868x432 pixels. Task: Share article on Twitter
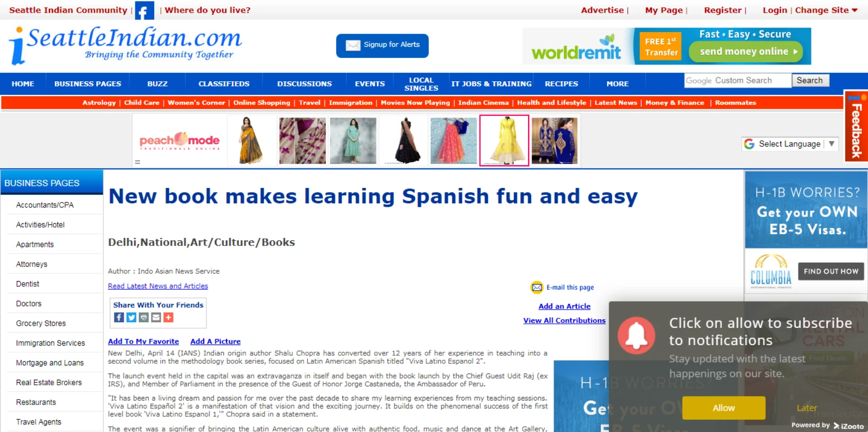click(131, 318)
